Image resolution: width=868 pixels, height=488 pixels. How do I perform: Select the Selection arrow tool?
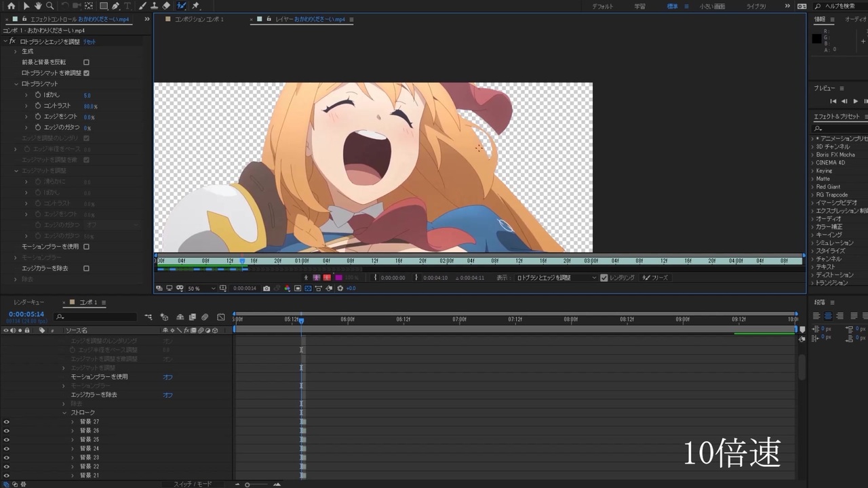26,5
